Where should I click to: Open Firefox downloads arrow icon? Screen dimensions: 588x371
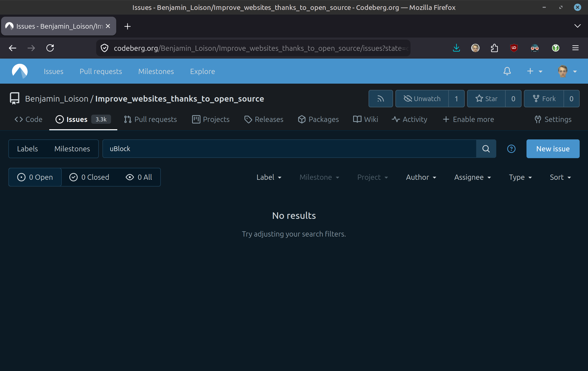(x=456, y=48)
